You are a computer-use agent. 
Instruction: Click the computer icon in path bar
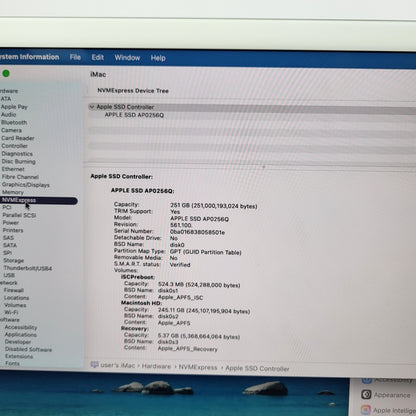[x=95, y=365]
